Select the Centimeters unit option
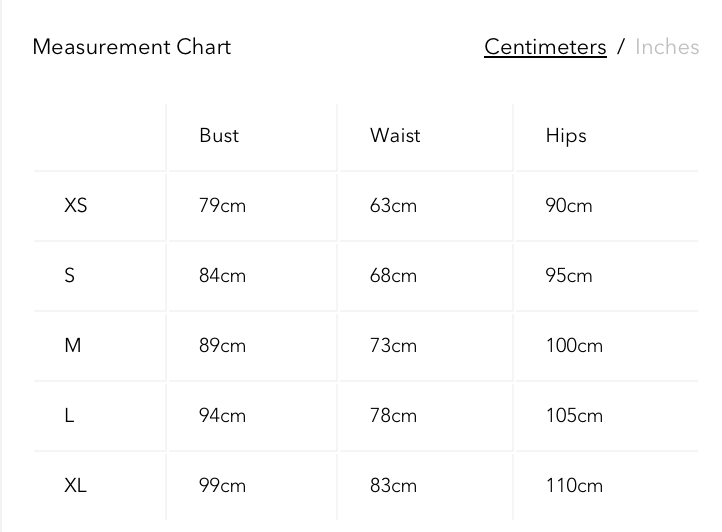Viewport: 722px width, 532px height. tap(545, 47)
